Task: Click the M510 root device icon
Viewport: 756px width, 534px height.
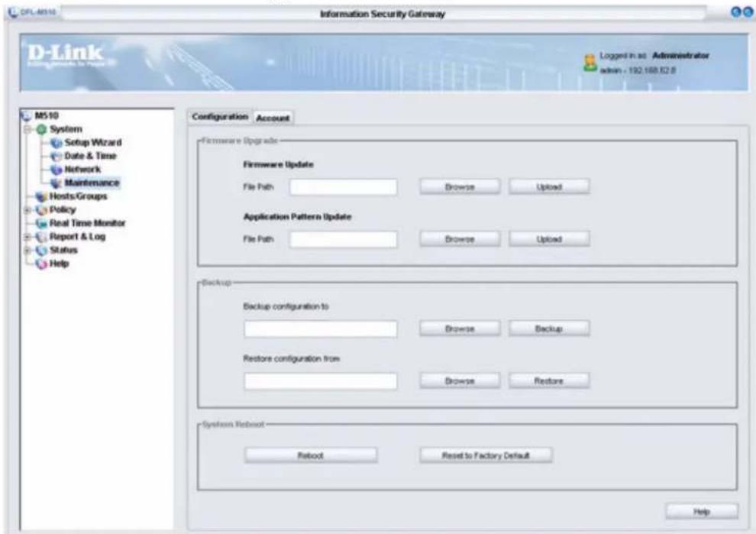Action: tap(25, 115)
